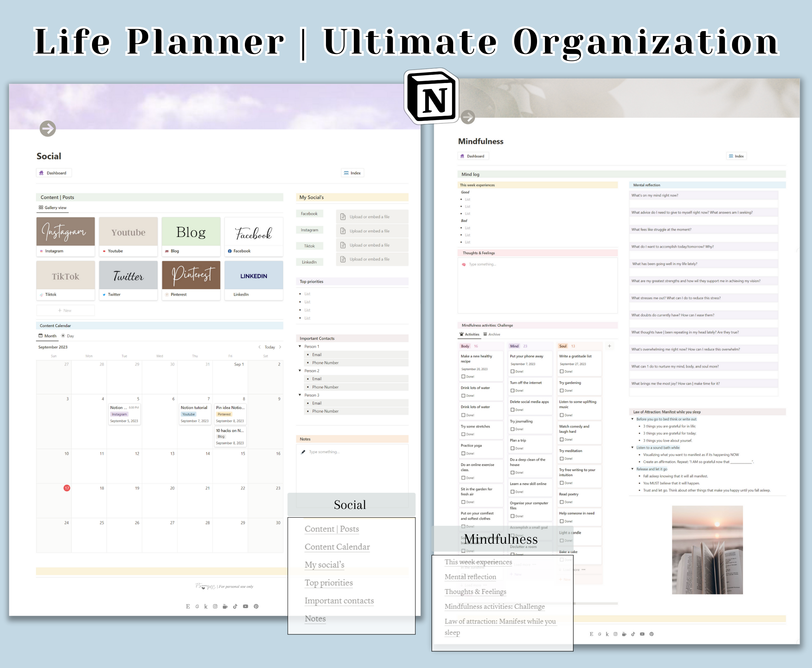Collapse the Person 2 toggle
The image size is (812, 668).
point(300,371)
